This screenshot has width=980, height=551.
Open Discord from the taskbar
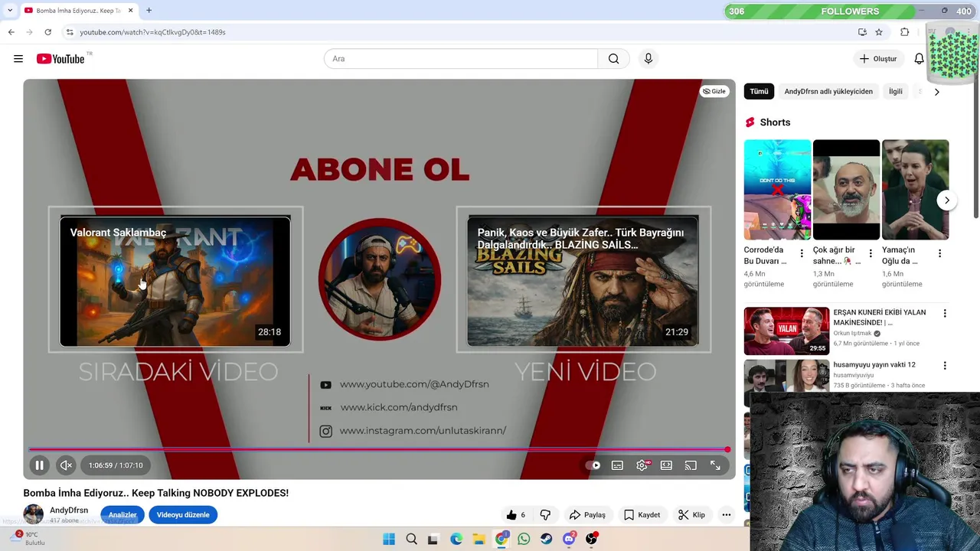(x=569, y=539)
